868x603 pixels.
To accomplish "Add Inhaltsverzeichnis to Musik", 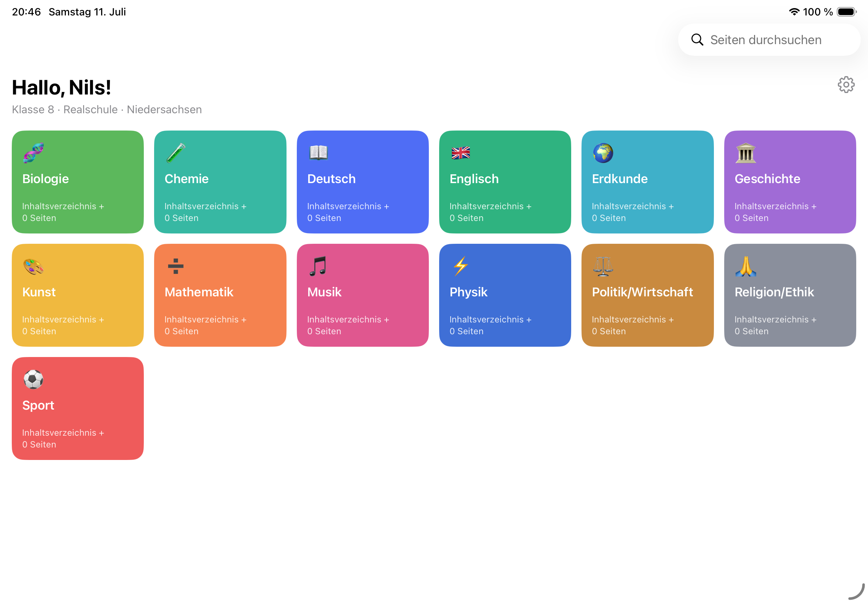I will pyautogui.click(x=348, y=320).
